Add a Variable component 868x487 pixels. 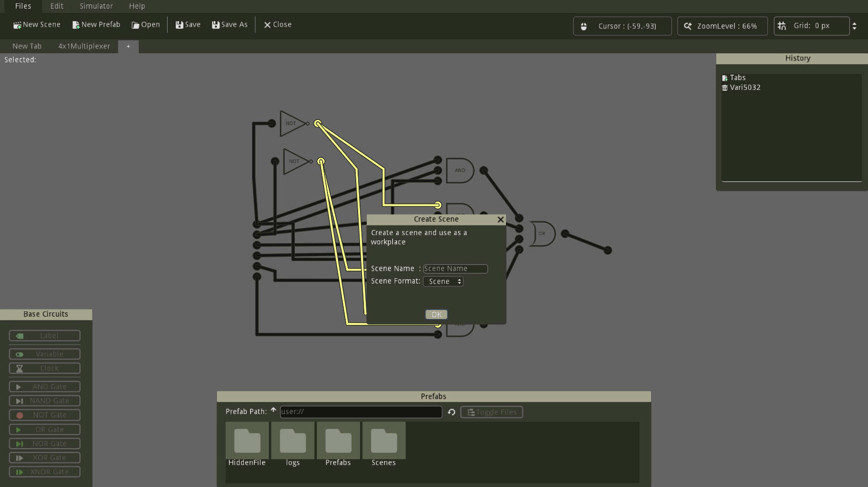click(44, 354)
